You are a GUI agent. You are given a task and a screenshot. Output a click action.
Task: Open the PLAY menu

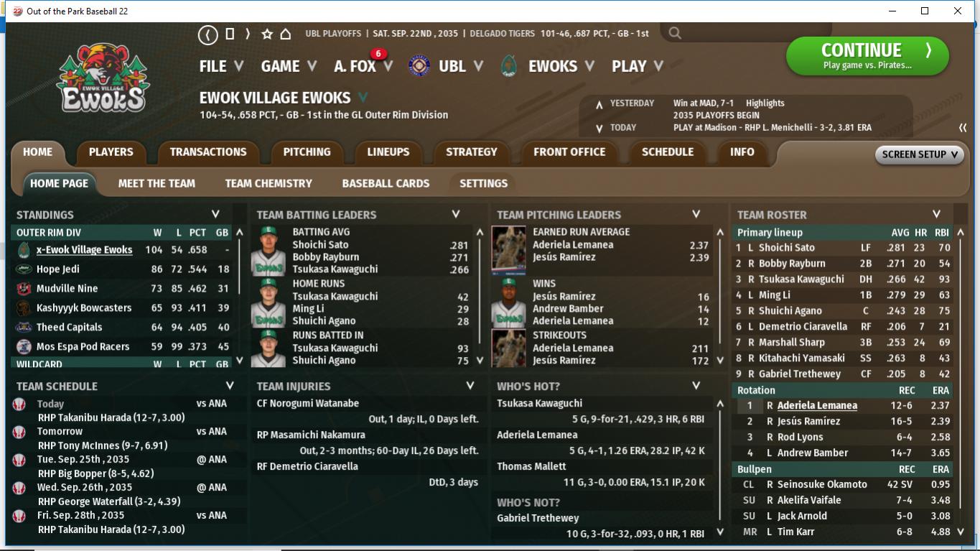coord(637,66)
